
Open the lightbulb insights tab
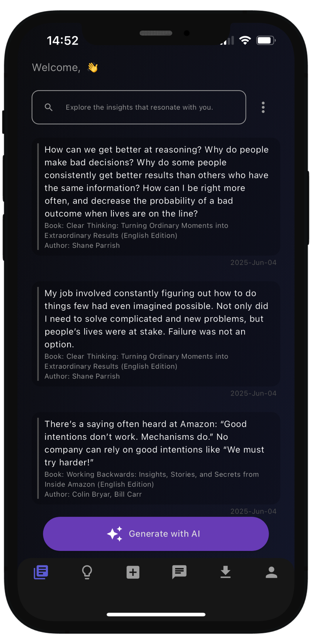click(x=87, y=572)
